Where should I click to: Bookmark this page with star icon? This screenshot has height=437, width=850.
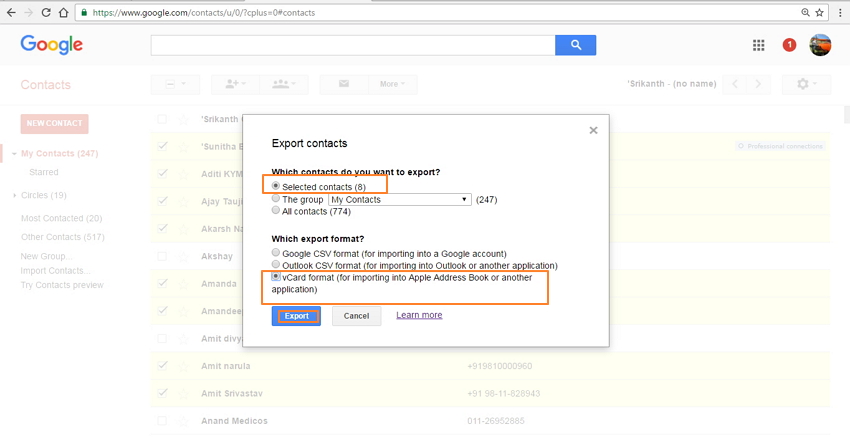coord(819,13)
